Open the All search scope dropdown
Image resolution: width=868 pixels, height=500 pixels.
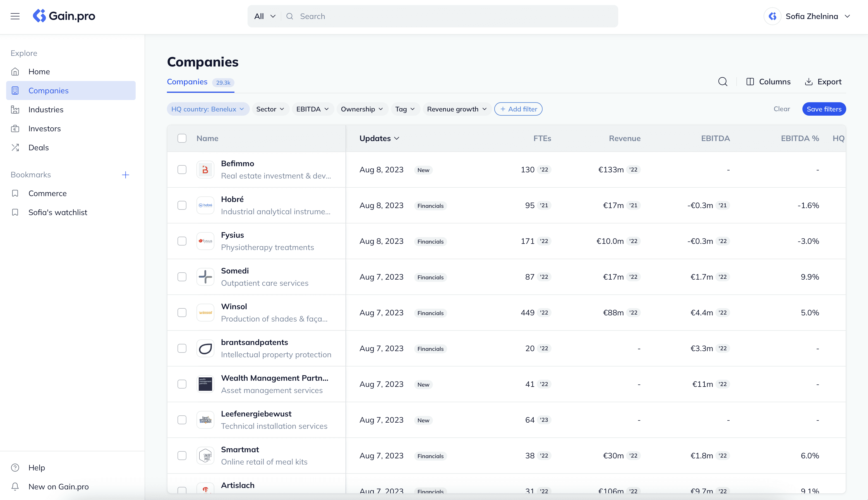265,16
